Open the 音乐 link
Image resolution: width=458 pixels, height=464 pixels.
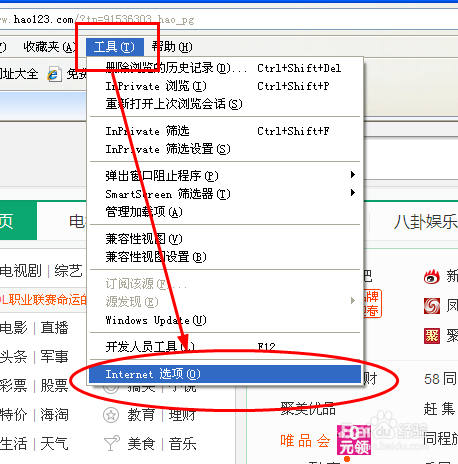[182, 444]
